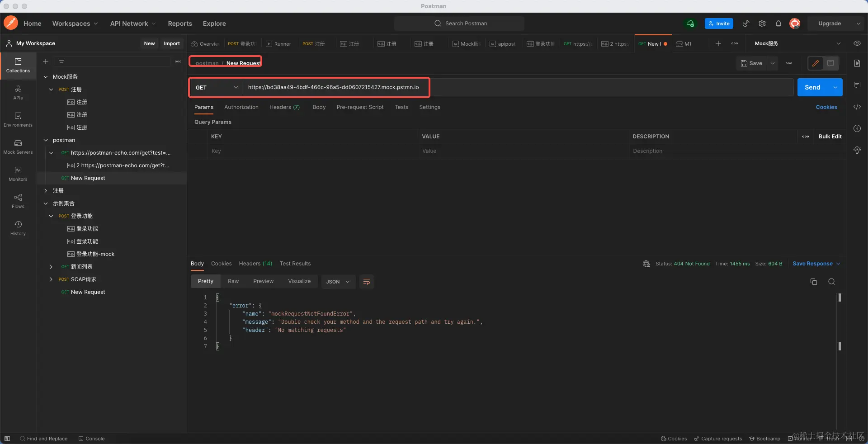868x444 pixels.
Task: Open the Test Results response tab
Action: [x=295, y=264]
